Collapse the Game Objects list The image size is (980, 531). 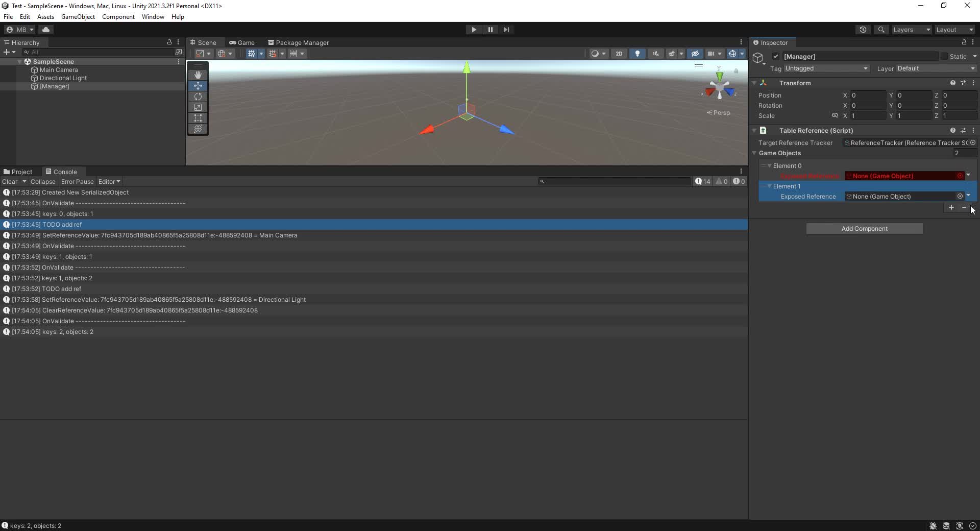coord(754,153)
